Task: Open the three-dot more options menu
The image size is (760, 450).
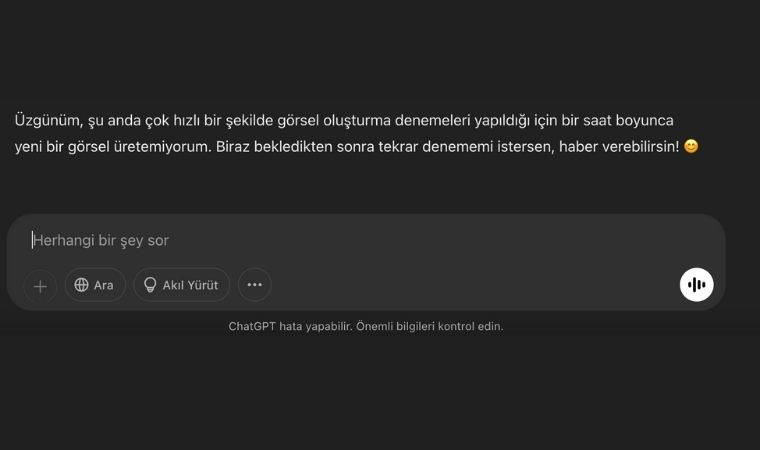Action: tap(254, 285)
